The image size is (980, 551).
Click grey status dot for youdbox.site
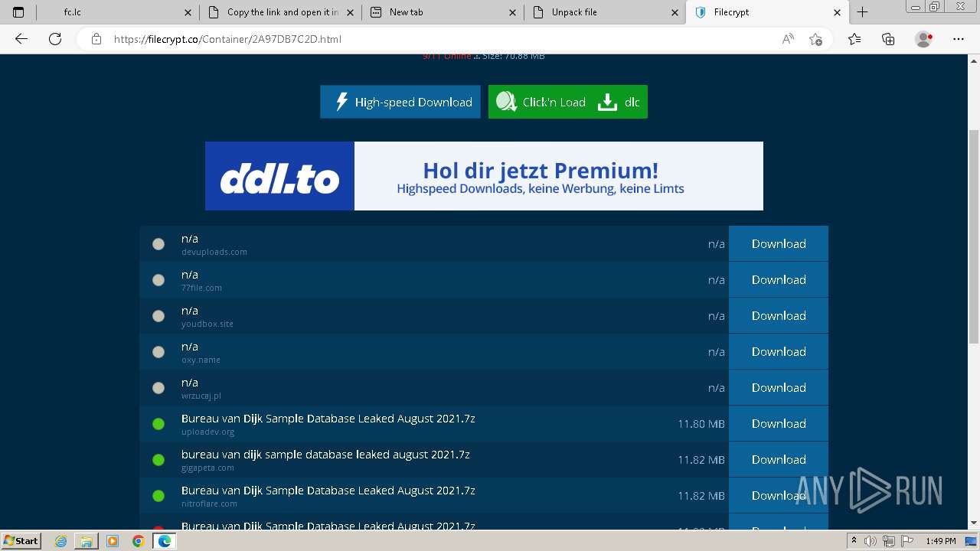(x=158, y=316)
